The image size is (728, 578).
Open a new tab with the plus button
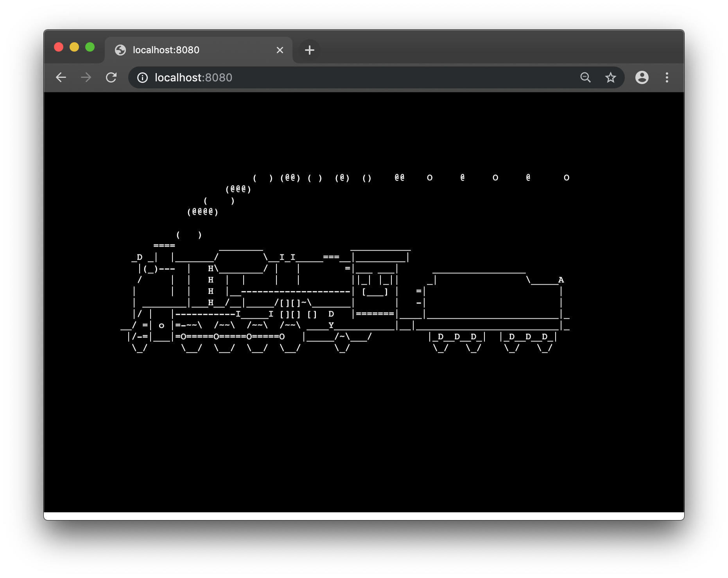click(309, 50)
